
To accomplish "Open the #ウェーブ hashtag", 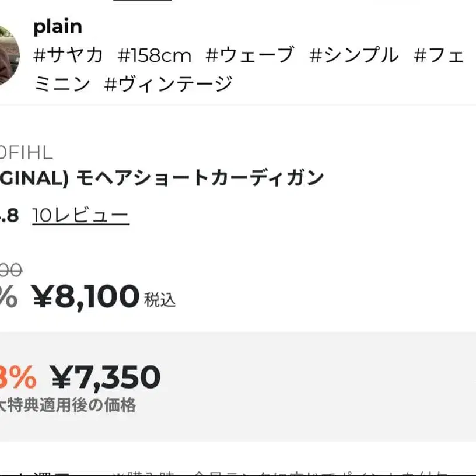I will click(250, 55).
